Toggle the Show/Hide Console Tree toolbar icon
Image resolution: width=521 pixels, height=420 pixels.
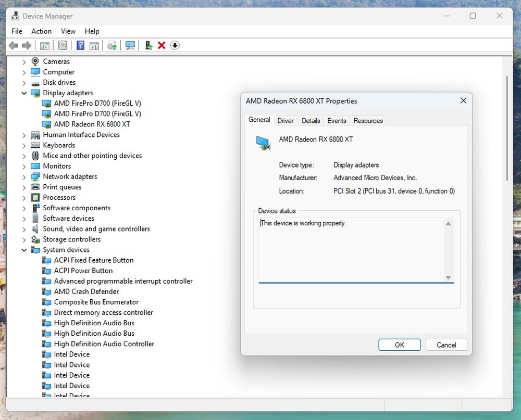pos(44,45)
